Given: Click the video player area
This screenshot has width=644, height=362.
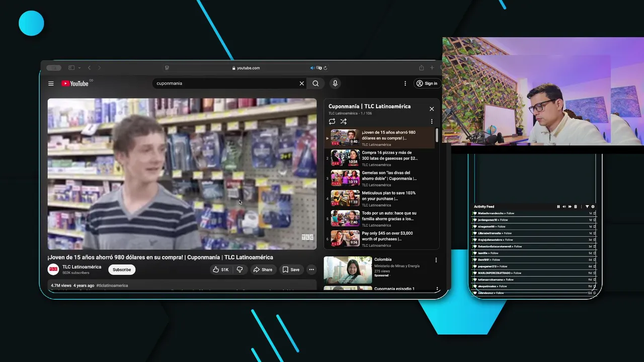Looking at the screenshot, I should point(182,174).
